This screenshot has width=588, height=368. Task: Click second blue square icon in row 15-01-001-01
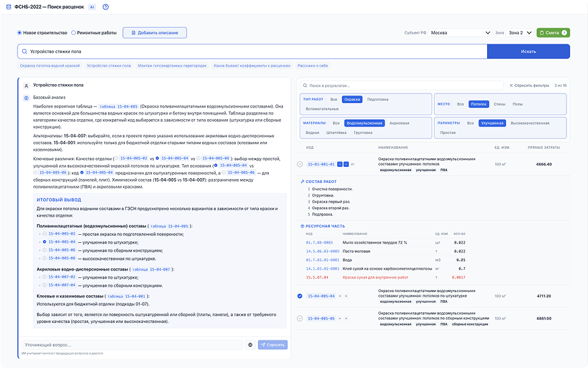tap(346, 164)
